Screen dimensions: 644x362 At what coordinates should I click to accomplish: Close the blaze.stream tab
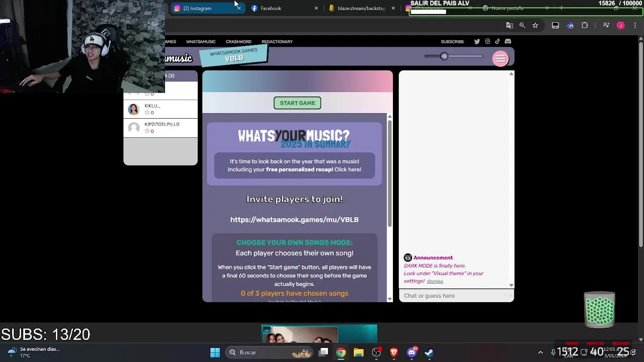click(x=393, y=8)
